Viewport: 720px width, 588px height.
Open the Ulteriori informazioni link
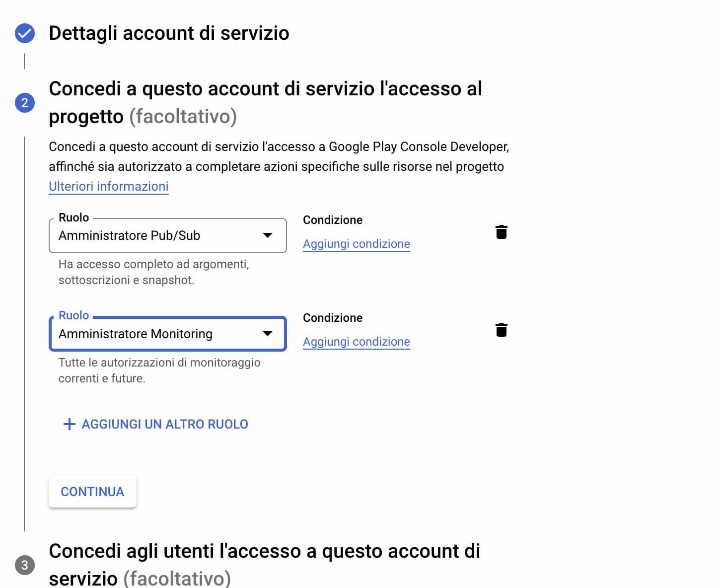pos(109,186)
